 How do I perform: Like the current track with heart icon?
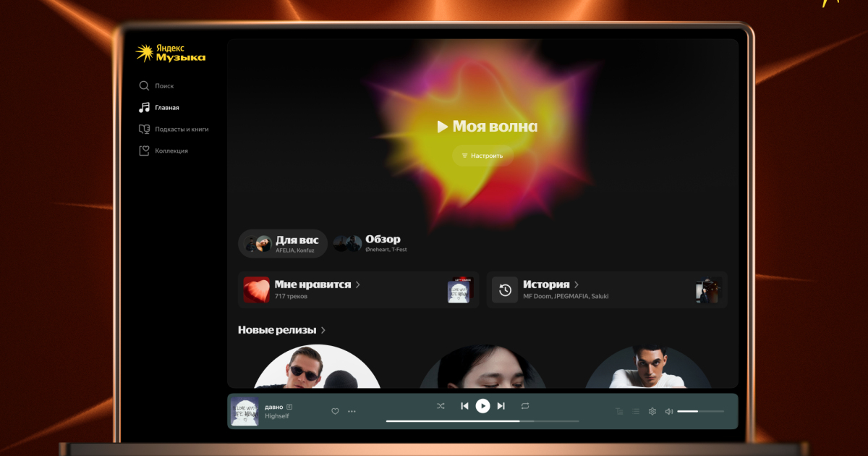pyautogui.click(x=335, y=411)
